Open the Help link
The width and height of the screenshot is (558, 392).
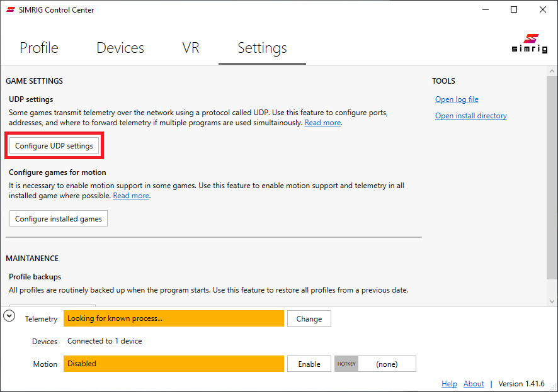coord(449,384)
